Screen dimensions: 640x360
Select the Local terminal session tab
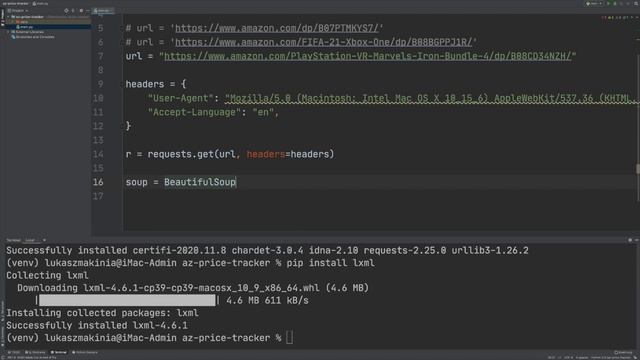(x=31, y=240)
